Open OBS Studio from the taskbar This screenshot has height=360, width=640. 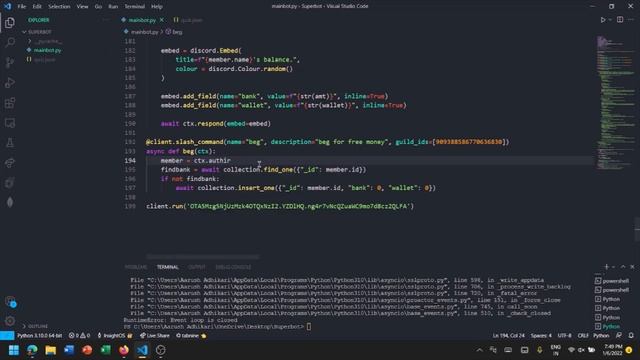(160, 350)
